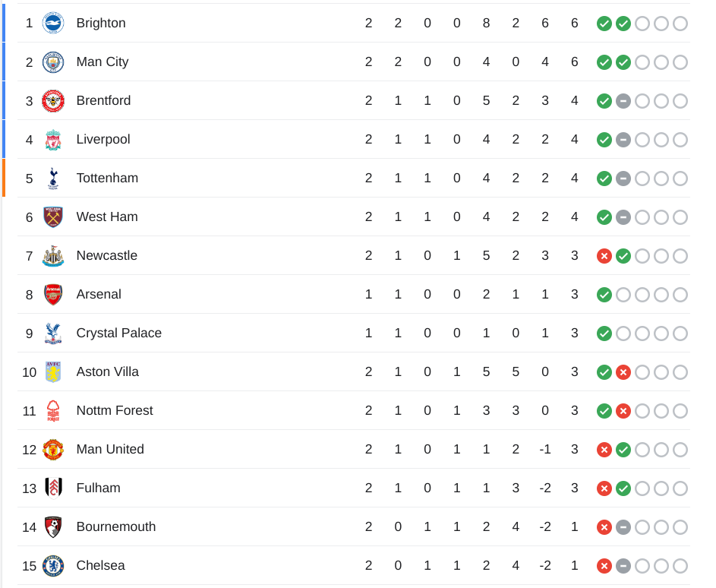
Task: Click the Bournemouth team name
Action: 116,526
